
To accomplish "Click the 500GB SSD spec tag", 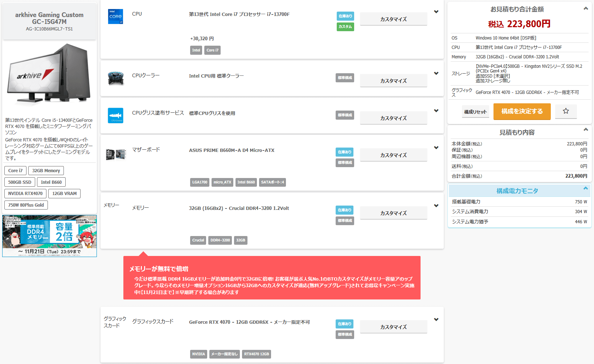I will 20,182.
